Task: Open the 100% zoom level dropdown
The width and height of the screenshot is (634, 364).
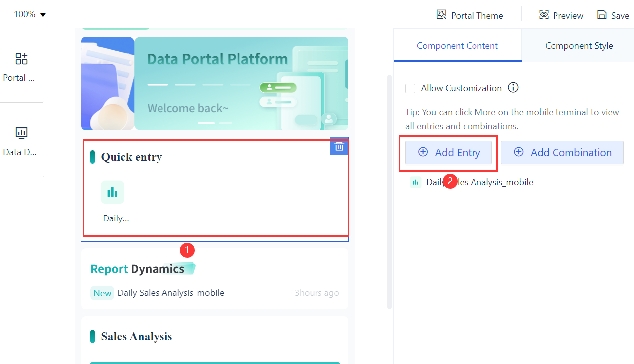Action: point(30,14)
